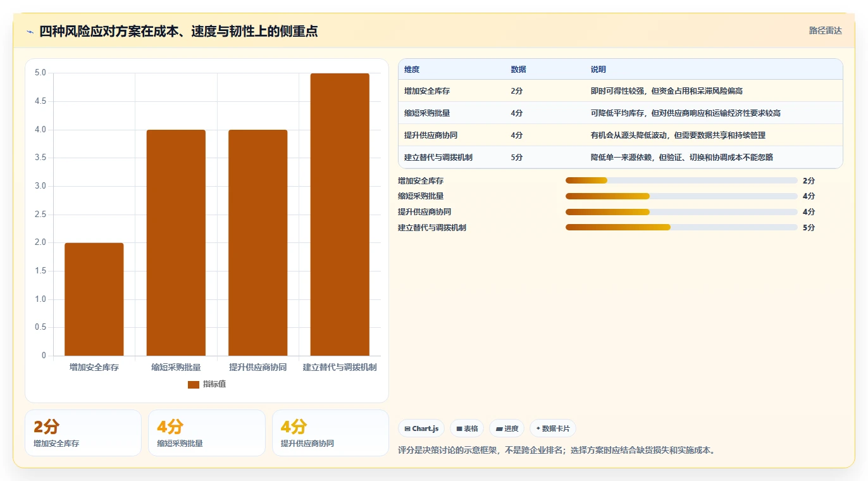Image resolution: width=868 pixels, height=481 pixels.
Task: Click the 增加安全库存 x-axis label
Action: (94, 367)
